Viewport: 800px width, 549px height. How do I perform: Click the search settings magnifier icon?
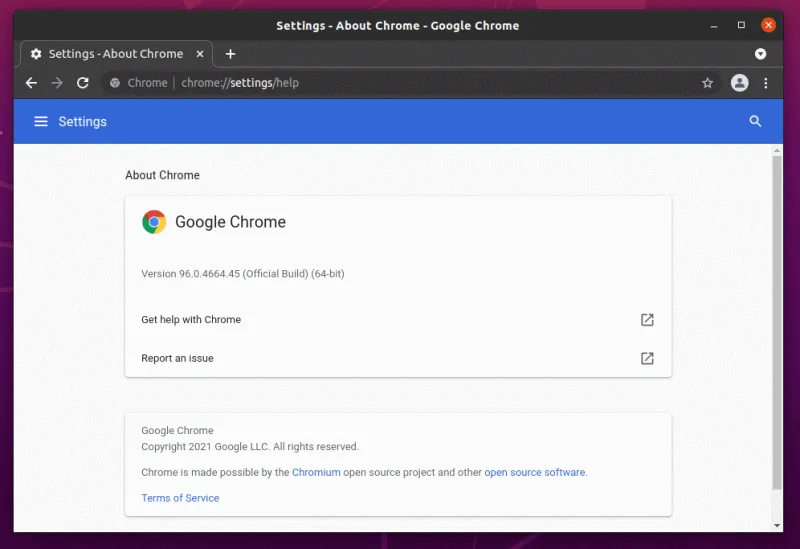755,121
